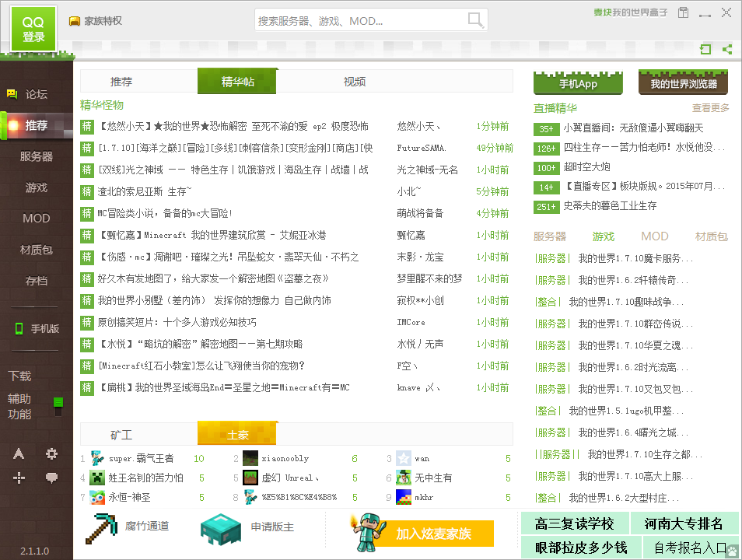The image size is (742, 560).
Task: Open the chat bubble feedback icon
Action: pos(51,478)
